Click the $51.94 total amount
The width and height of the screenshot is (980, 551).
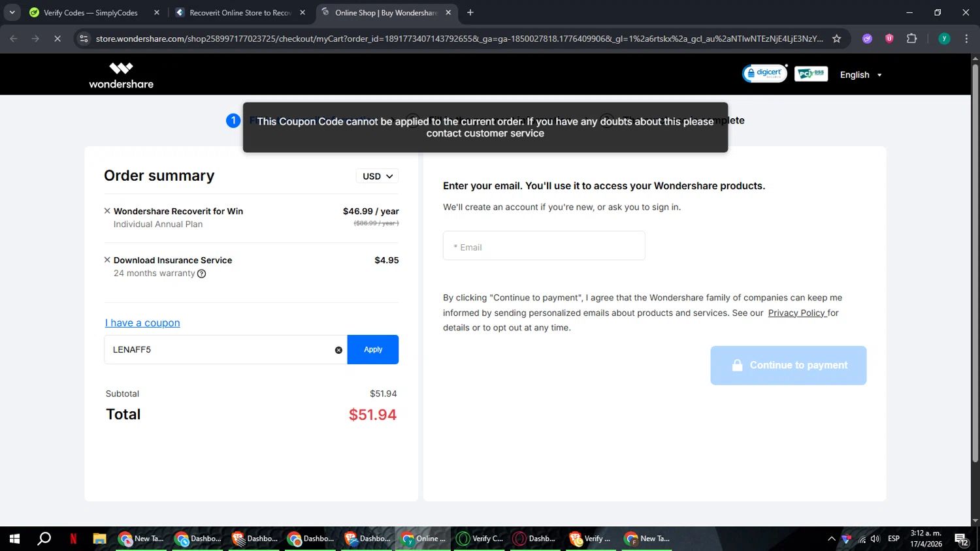pos(372,415)
